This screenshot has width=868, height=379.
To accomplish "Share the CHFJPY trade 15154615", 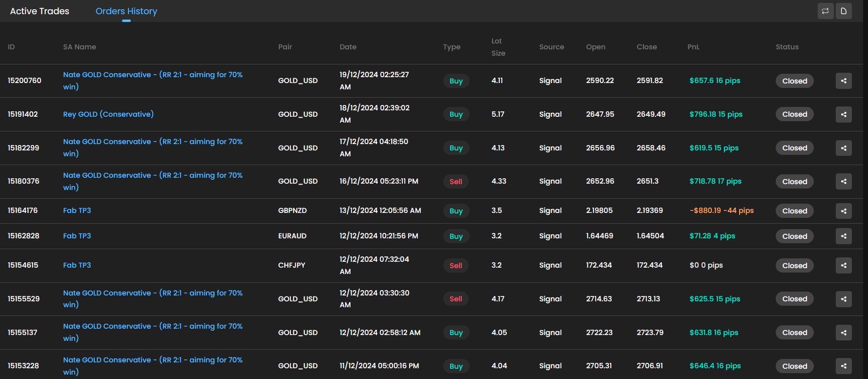I will coord(844,266).
